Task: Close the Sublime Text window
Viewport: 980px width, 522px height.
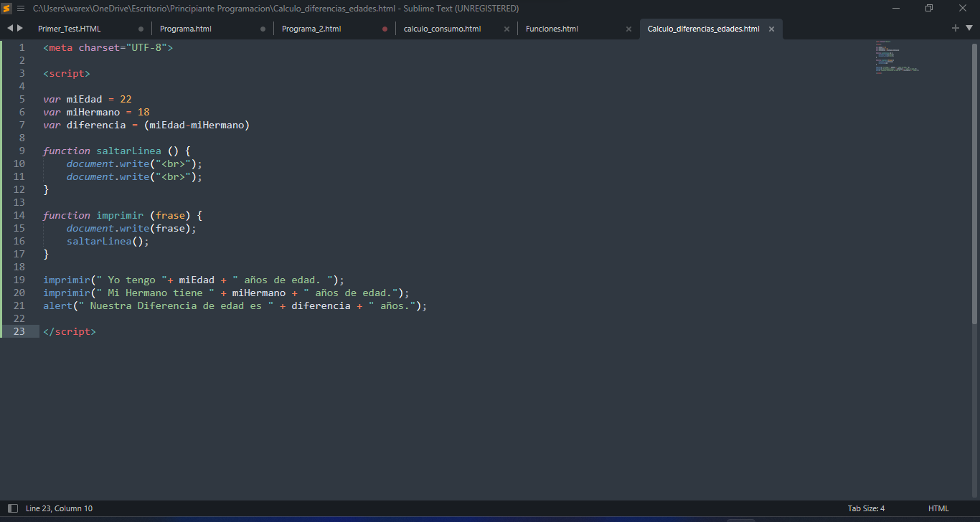Action: click(963, 8)
